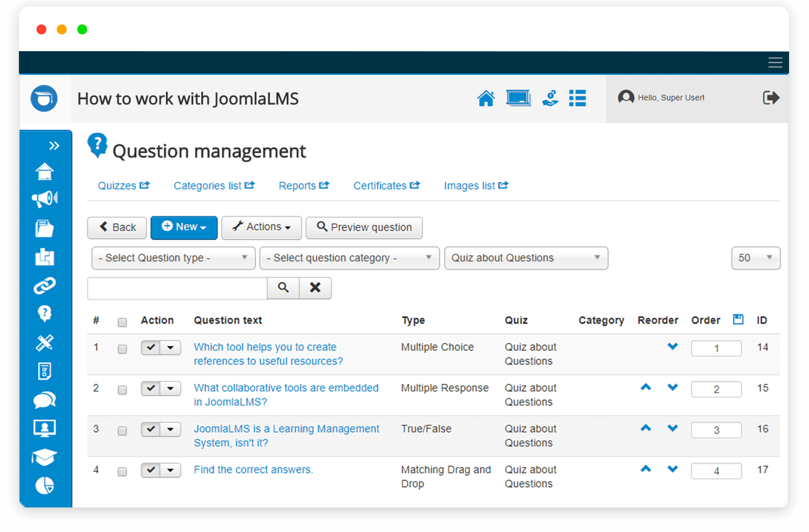Click the save order floppy icon
809x532 pixels.
tap(738, 320)
